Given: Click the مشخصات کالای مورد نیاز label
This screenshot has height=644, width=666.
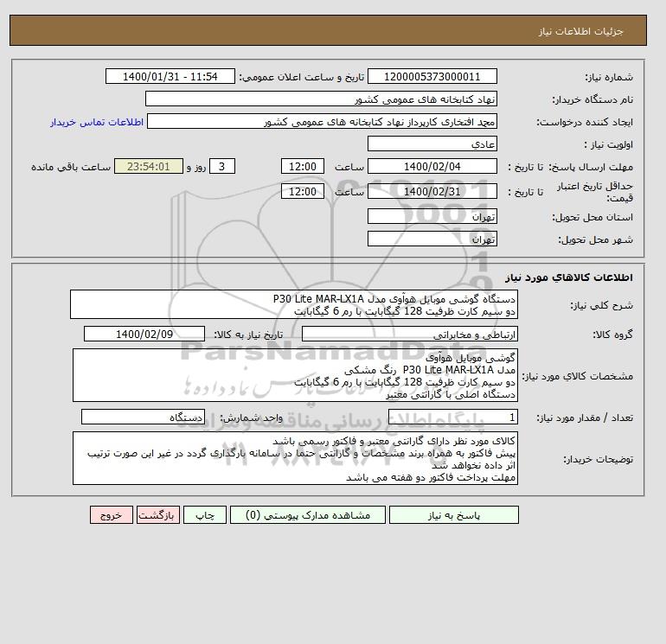Looking at the screenshot, I should (x=578, y=376).
